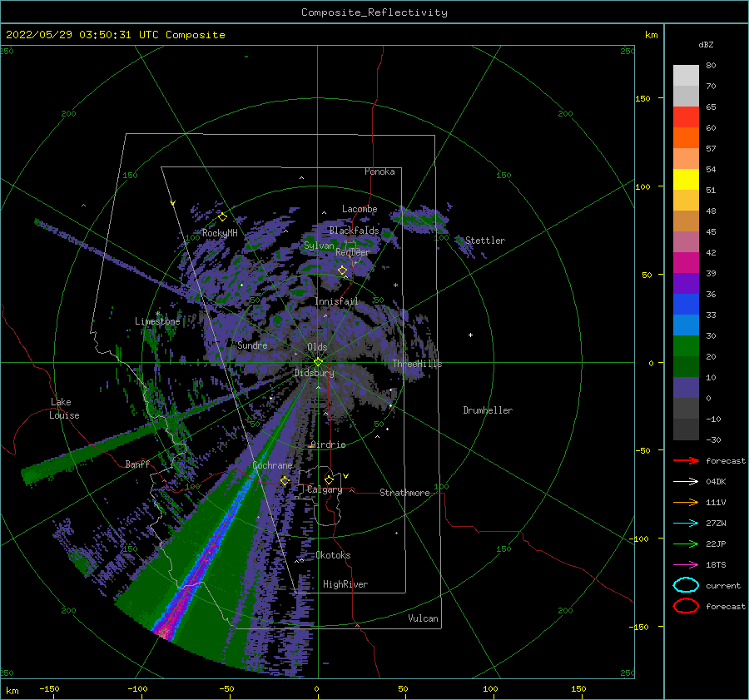This screenshot has width=749, height=700.
Task: Select the ThreeHills label
Action: (417, 364)
